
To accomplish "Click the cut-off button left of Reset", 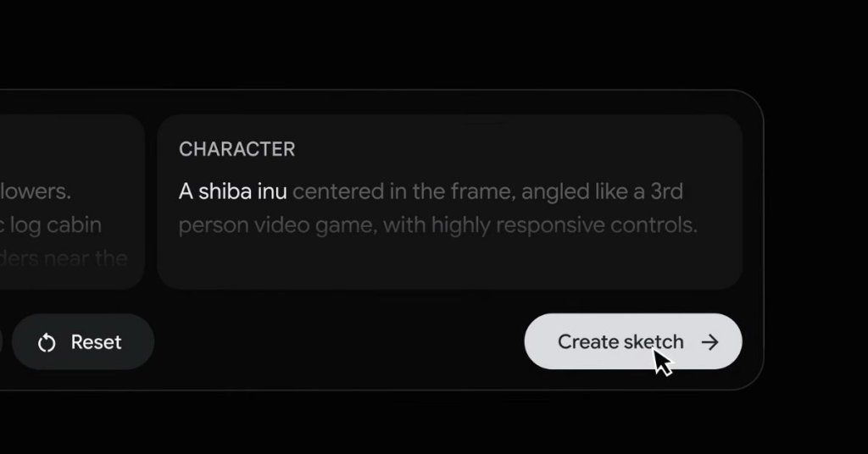I will pyautogui.click(x=1, y=341).
